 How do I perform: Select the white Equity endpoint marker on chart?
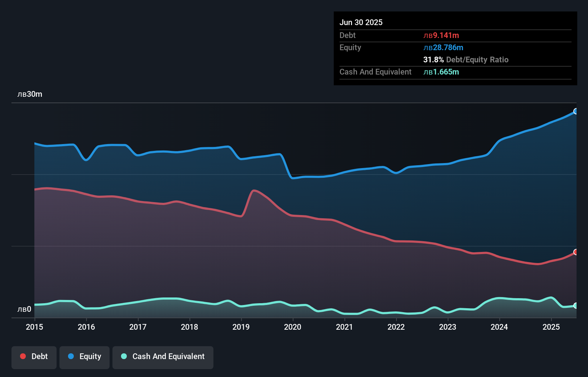576,111
